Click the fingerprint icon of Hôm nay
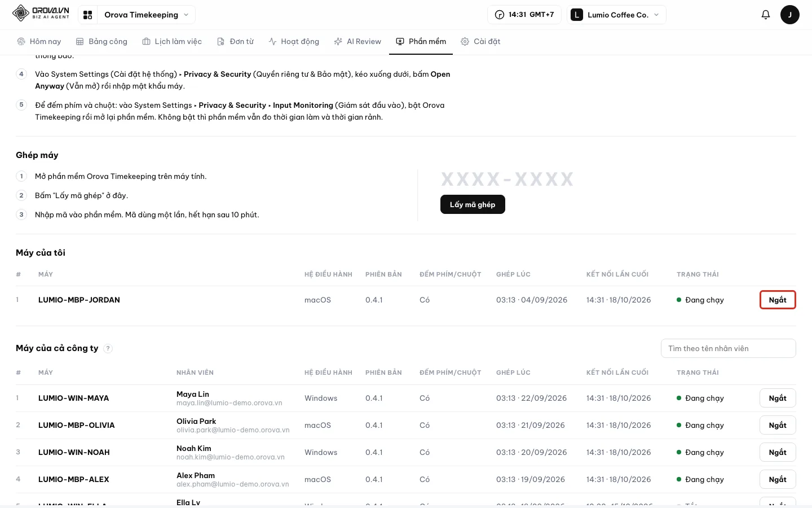This screenshot has width=812, height=508. 21,41
